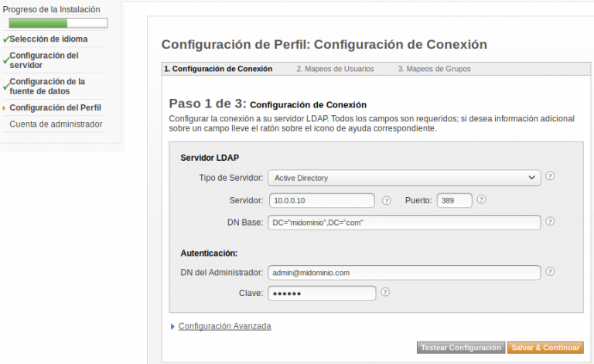Click into the Puerto input field
The height and width of the screenshot is (364, 594).
pyautogui.click(x=454, y=200)
